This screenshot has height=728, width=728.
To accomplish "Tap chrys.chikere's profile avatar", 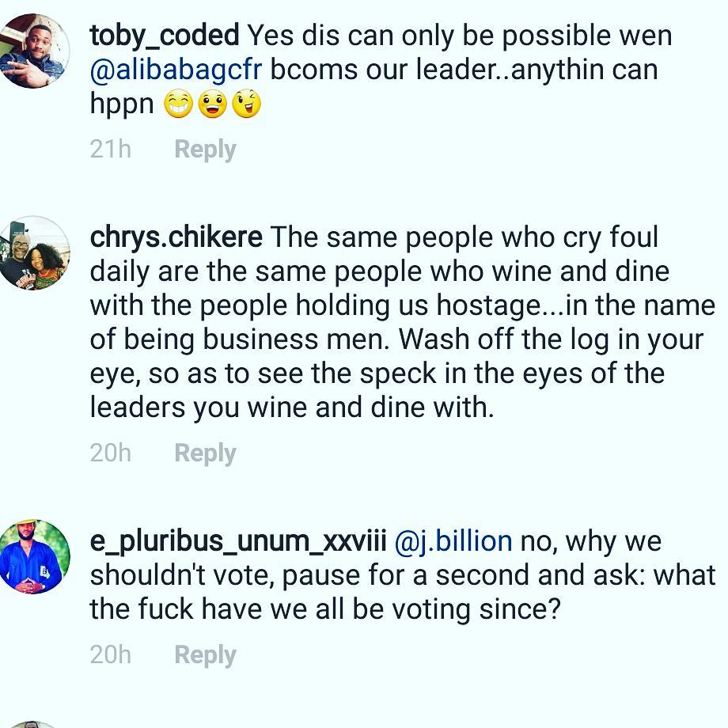I will click(x=33, y=252).
